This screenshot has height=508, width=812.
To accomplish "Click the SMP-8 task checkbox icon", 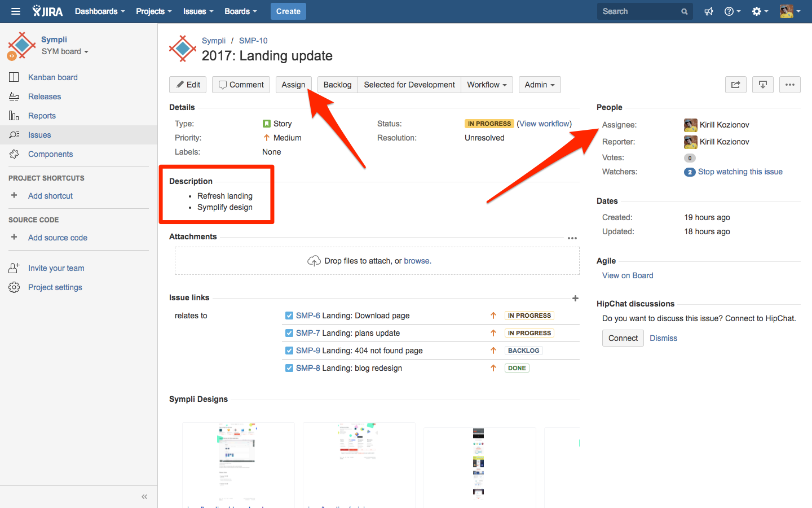I will (x=289, y=368).
